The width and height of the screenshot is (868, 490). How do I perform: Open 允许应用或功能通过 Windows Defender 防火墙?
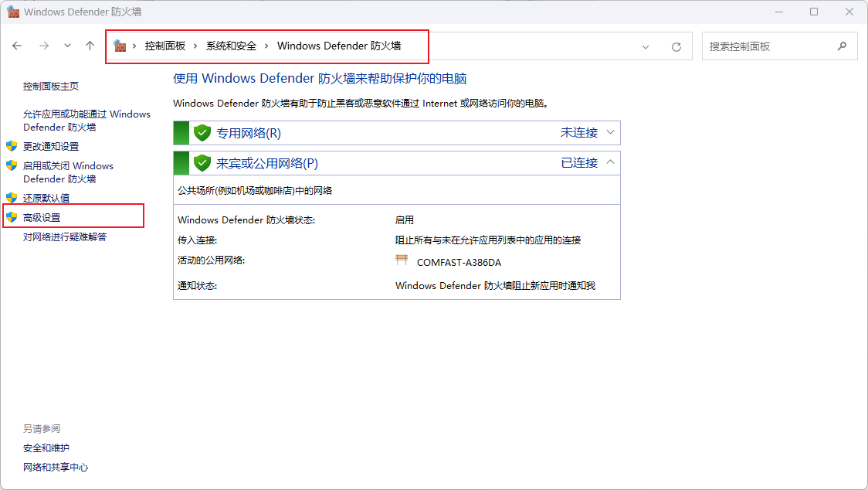point(87,121)
